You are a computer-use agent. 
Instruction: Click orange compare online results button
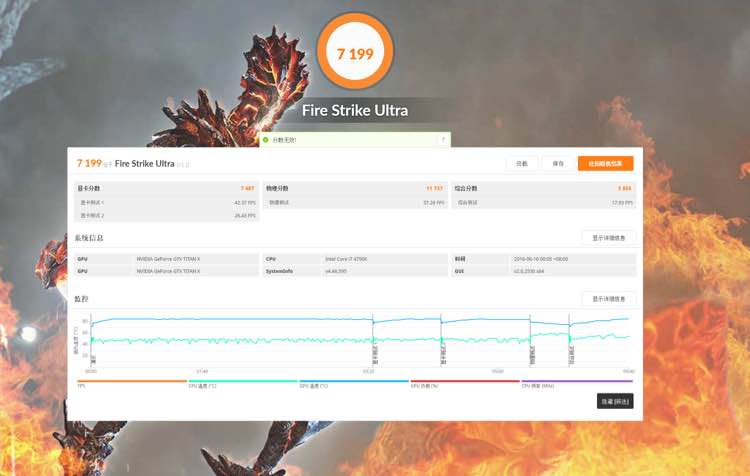click(x=606, y=164)
